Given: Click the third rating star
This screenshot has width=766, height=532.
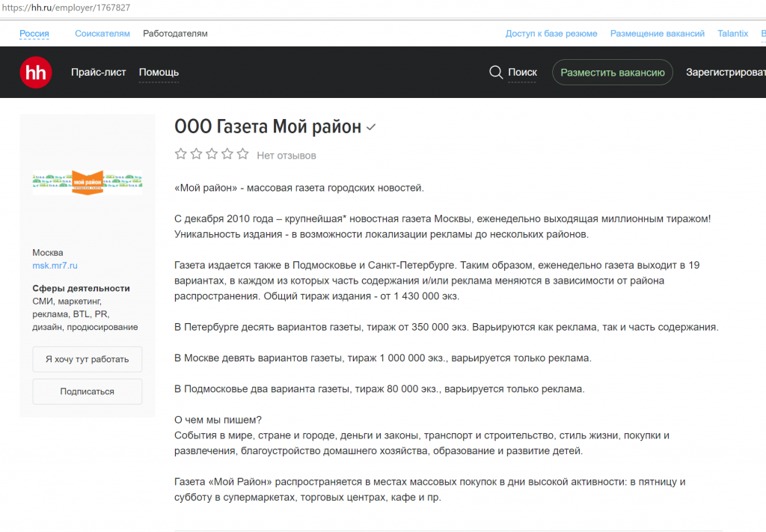Looking at the screenshot, I should pyautogui.click(x=212, y=154).
